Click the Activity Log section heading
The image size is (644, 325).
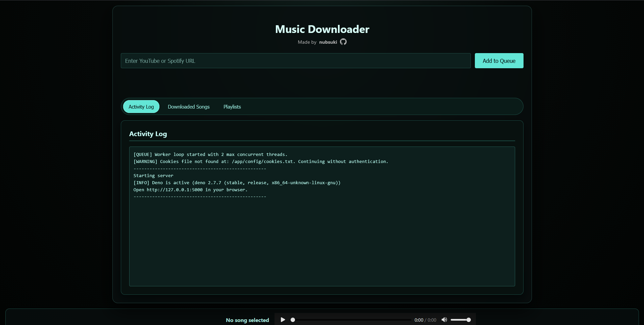click(x=148, y=134)
